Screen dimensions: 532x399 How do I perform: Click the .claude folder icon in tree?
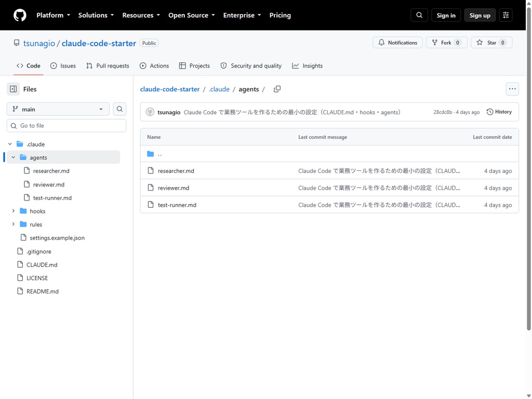coord(20,144)
